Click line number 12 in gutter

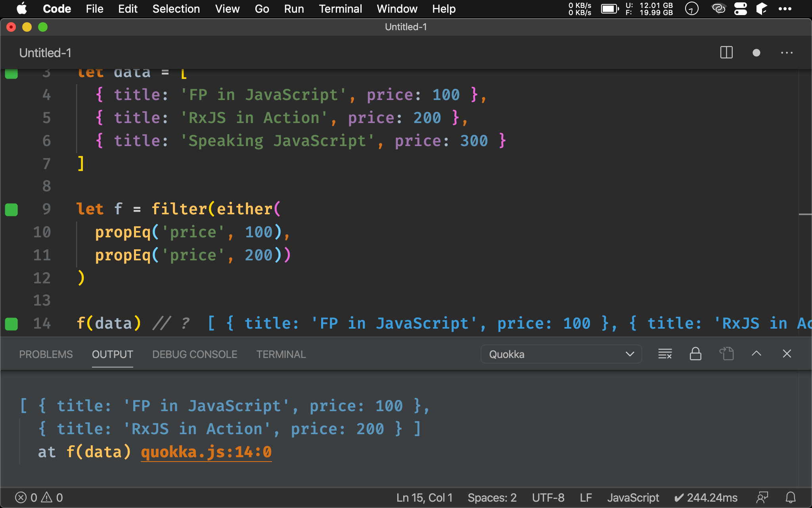[42, 278]
